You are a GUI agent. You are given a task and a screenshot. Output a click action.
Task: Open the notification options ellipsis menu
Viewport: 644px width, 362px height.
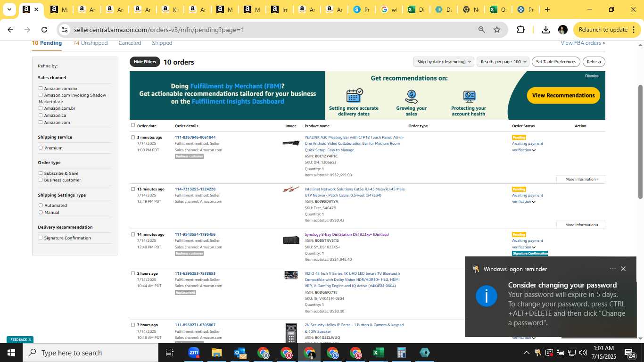[x=612, y=269]
